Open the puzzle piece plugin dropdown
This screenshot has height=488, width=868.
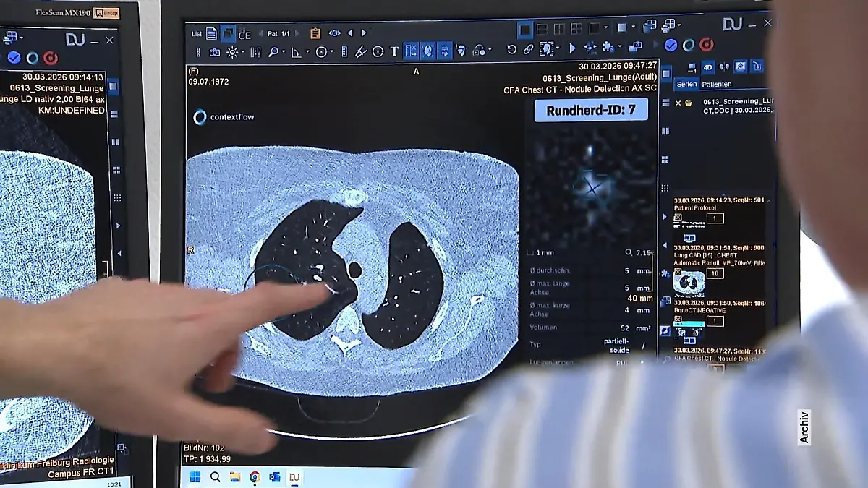[x=620, y=46]
